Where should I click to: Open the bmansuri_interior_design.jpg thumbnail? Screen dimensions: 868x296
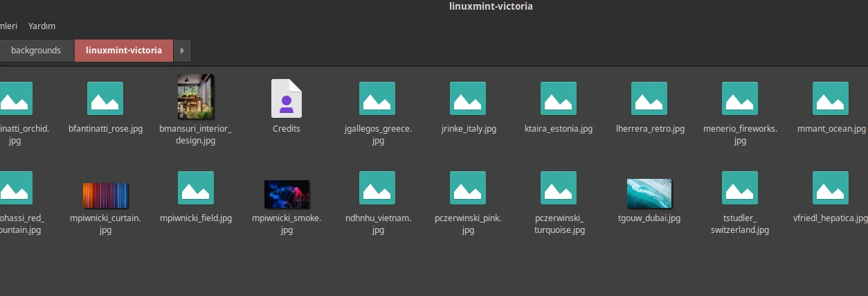(196, 97)
